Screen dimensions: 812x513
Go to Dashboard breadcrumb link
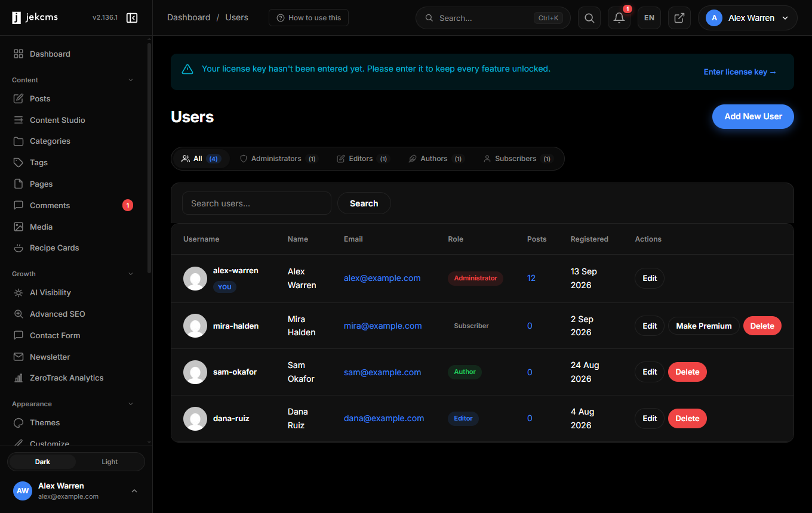tap(189, 18)
